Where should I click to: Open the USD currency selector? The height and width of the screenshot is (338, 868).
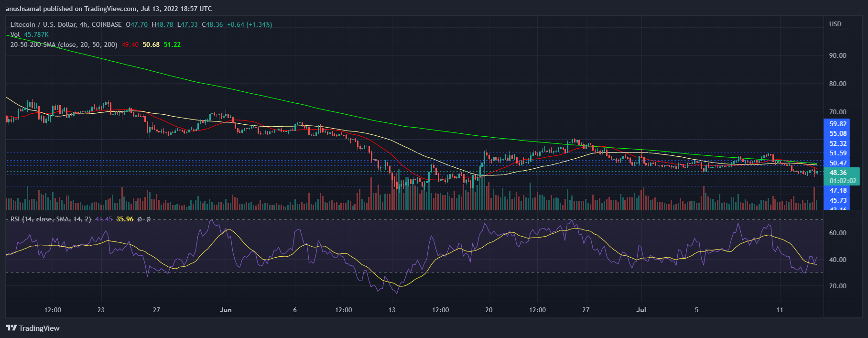tap(835, 24)
